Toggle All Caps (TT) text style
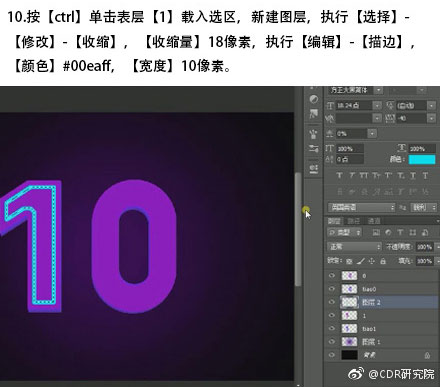 coord(363,176)
